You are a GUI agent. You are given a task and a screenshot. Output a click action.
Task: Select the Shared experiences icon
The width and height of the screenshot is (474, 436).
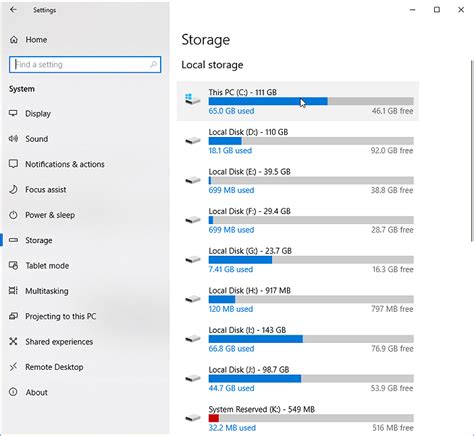point(13,341)
